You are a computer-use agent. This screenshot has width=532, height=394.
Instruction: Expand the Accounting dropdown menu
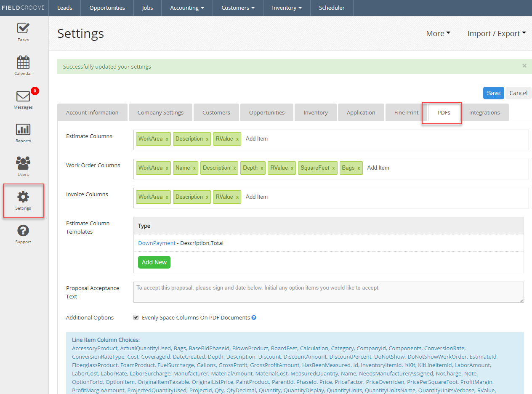click(187, 8)
